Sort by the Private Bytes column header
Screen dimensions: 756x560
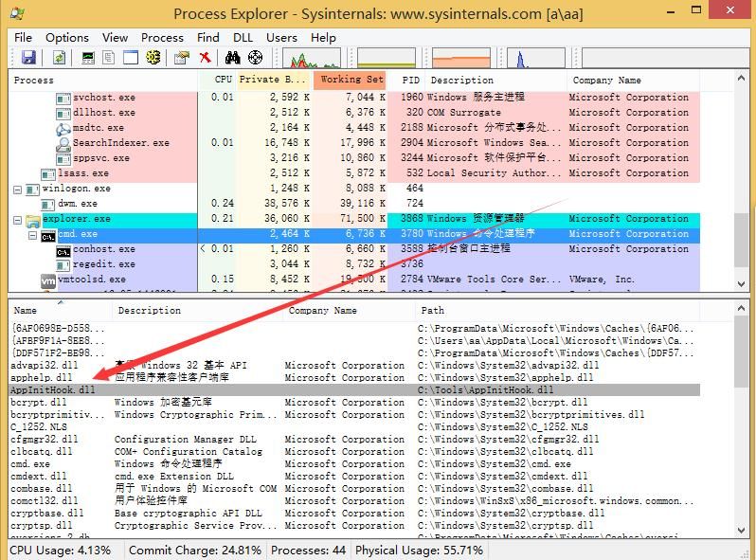pos(275,81)
